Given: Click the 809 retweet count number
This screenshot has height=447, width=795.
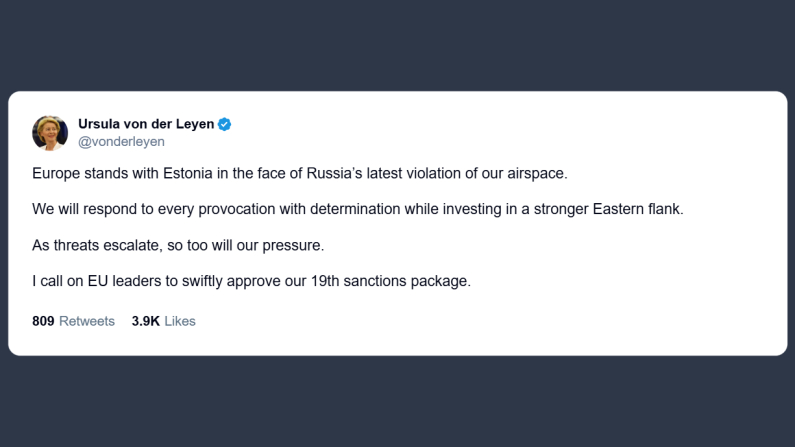Looking at the screenshot, I should [x=43, y=321].
